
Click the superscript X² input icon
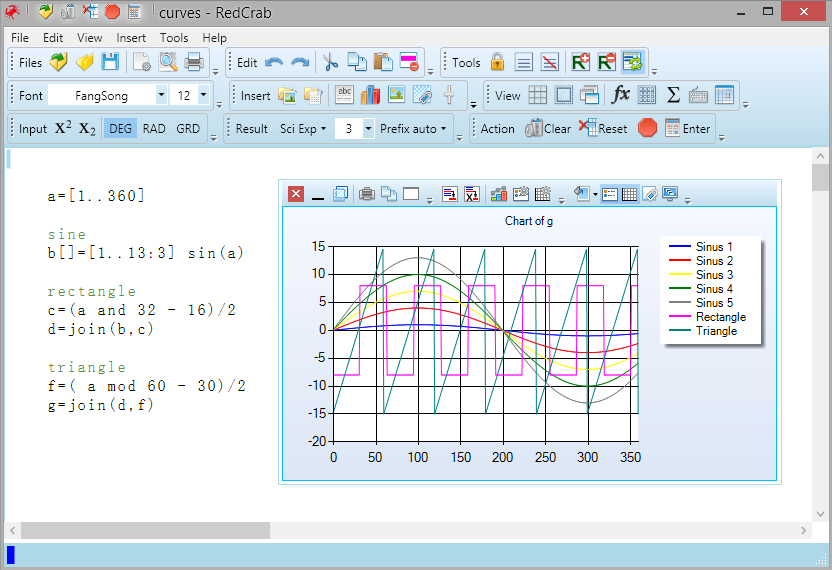coord(62,128)
